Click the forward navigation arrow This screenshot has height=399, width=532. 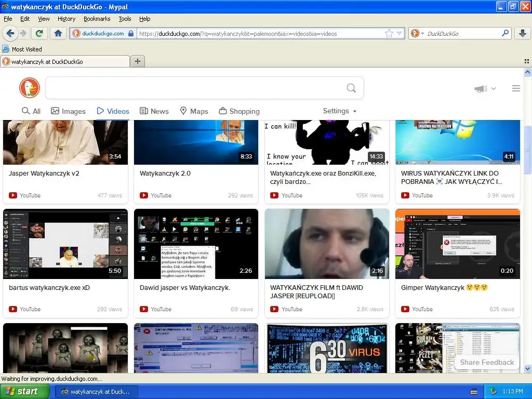(x=23, y=33)
